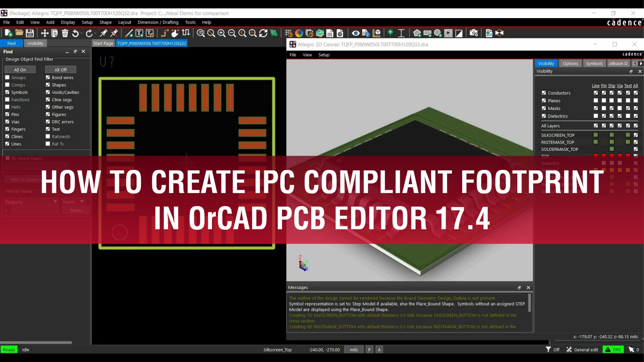Click the Unfix crossed pushpin icon
Viewport: 644px width, 362px height.
click(x=114, y=33)
